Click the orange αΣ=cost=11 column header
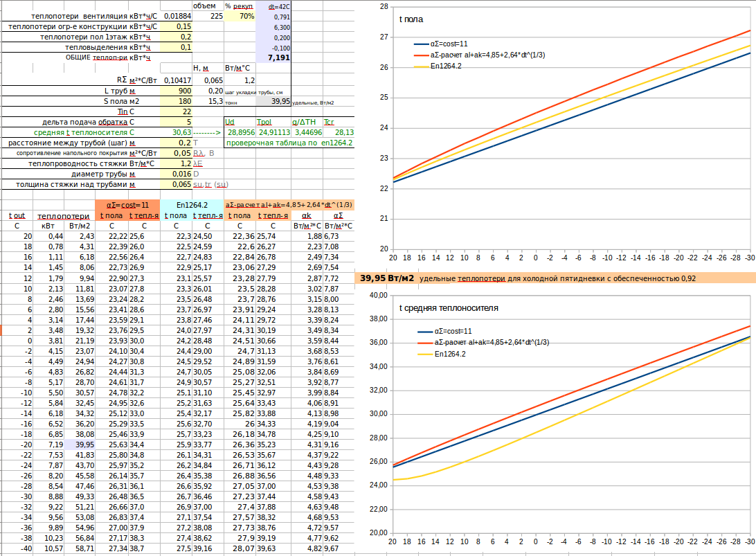Viewport: 756px width, 556px height. (x=127, y=205)
